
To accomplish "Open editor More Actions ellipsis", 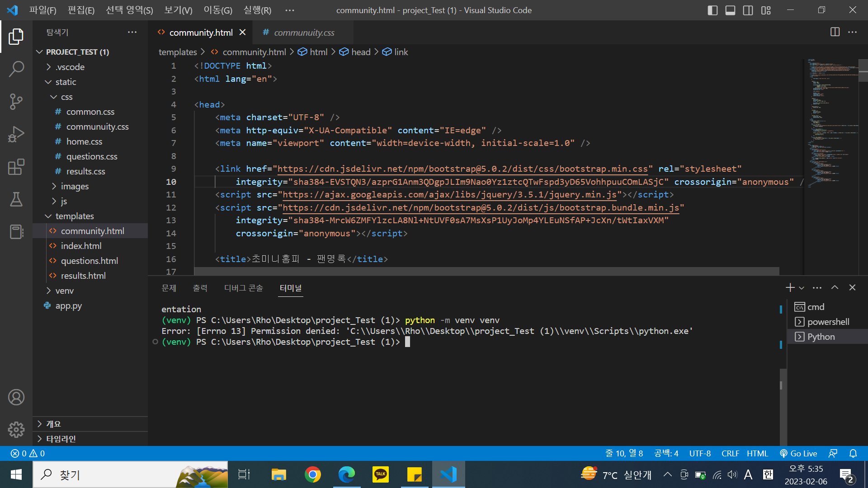I will tap(852, 32).
